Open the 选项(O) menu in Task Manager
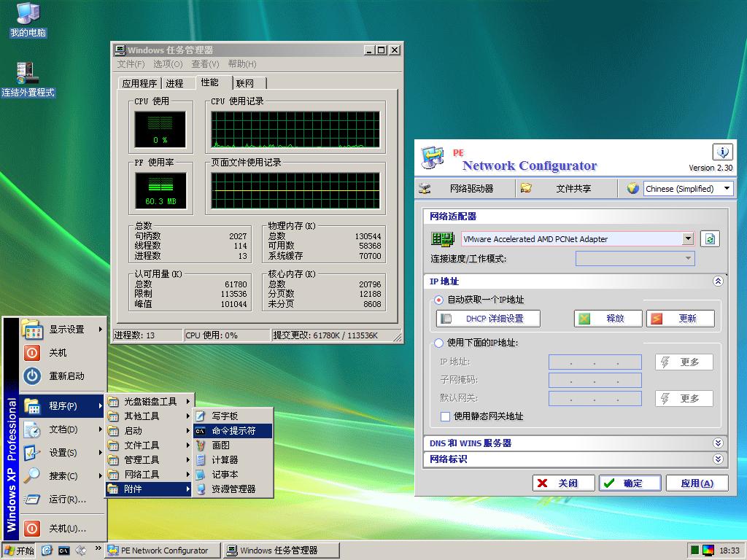Screen dimensions: 747x560 tap(168, 64)
